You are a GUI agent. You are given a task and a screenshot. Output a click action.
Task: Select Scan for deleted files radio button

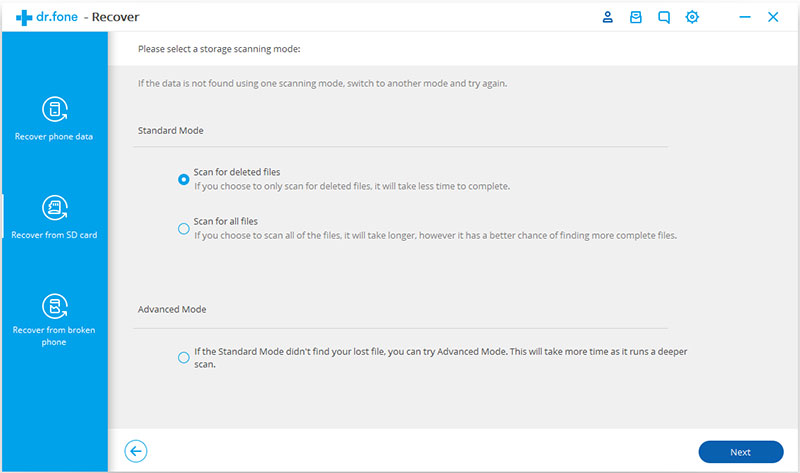(184, 180)
